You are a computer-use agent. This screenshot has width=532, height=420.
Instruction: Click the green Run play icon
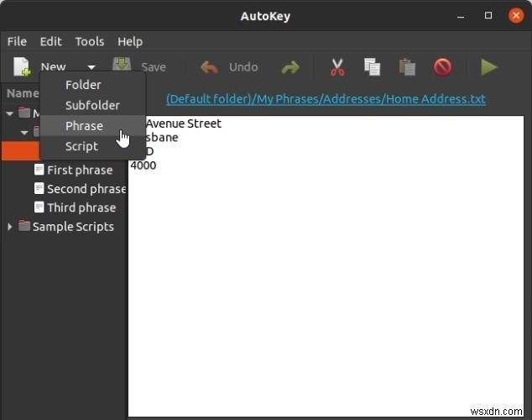[489, 67]
